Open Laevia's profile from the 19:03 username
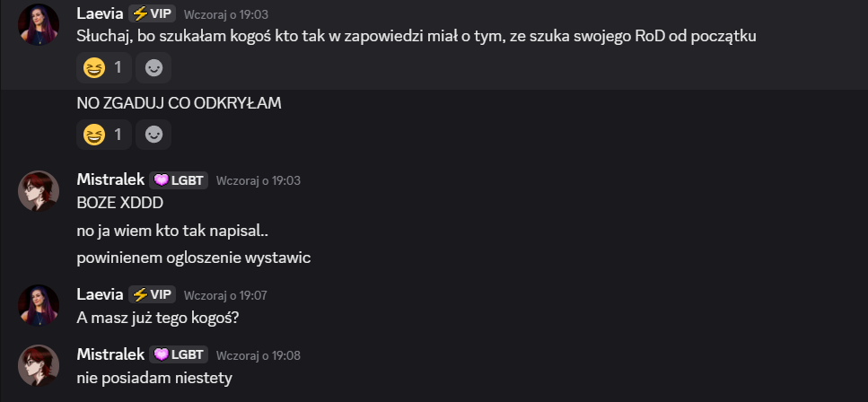The image size is (868, 402). tap(101, 13)
